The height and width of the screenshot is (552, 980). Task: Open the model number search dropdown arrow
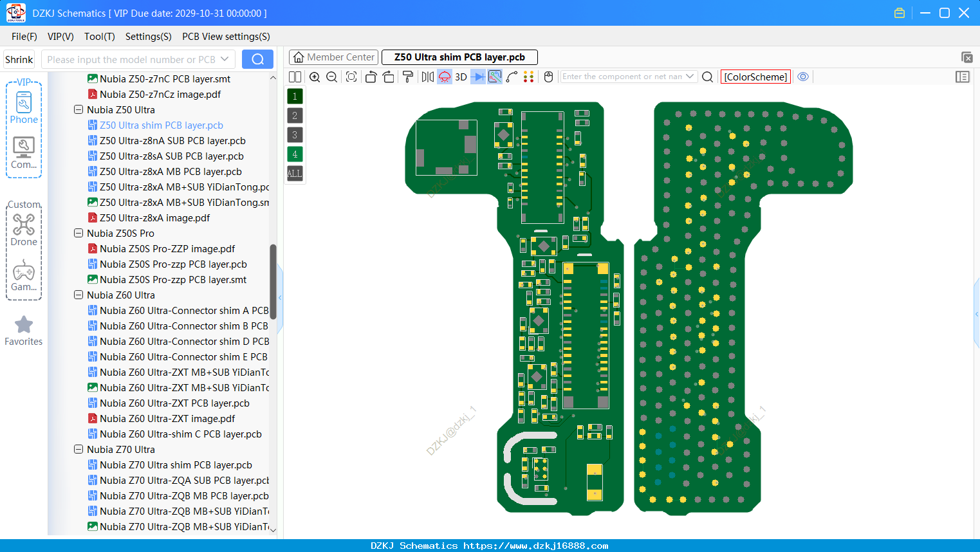coord(225,59)
